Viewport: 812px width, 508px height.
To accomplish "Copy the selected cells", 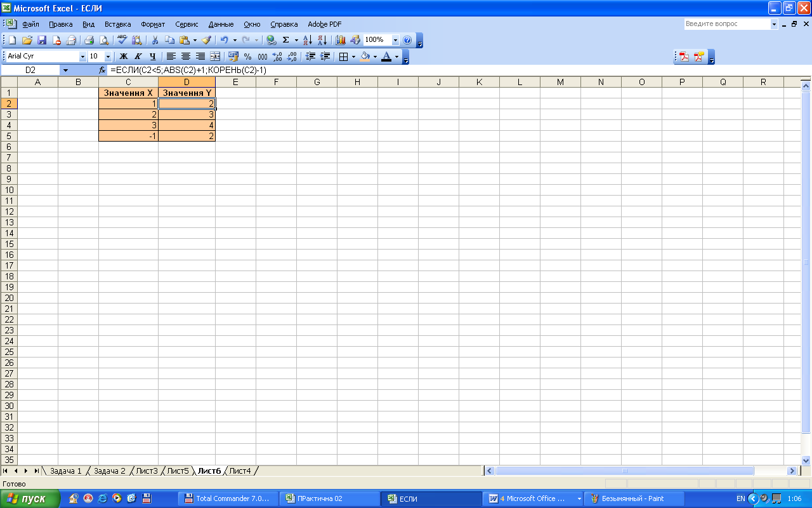I will 169,40.
